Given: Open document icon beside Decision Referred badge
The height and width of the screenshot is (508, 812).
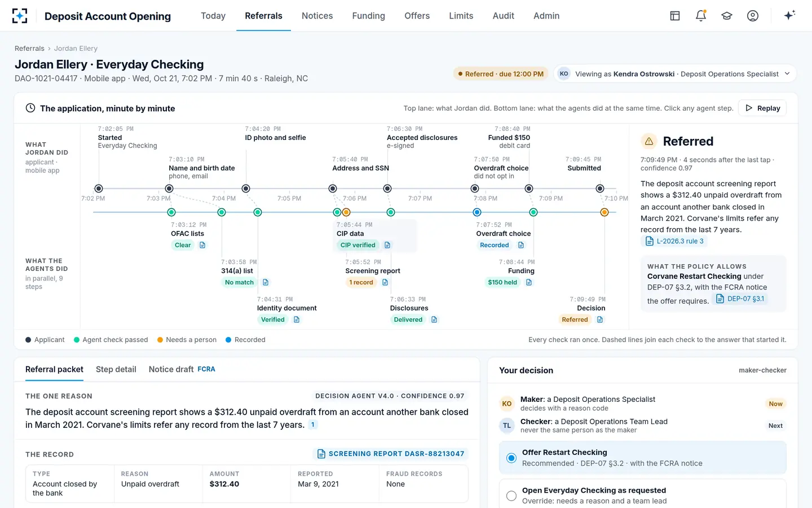Looking at the screenshot, I should 600,319.
